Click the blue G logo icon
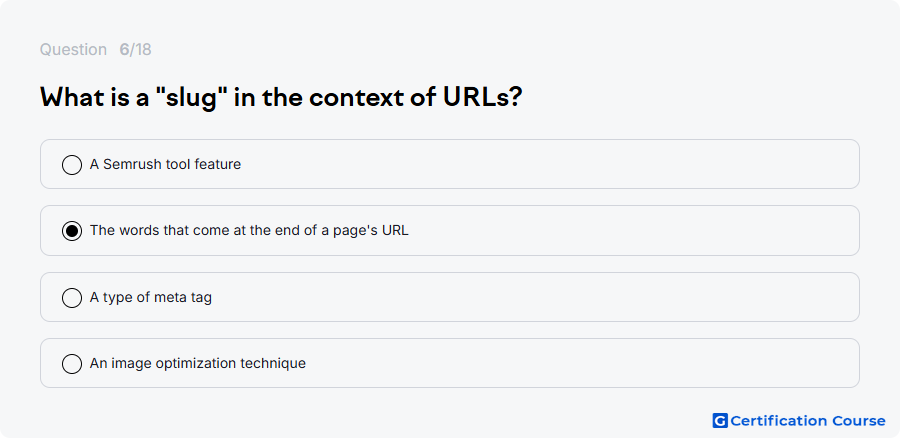 point(720,421)
